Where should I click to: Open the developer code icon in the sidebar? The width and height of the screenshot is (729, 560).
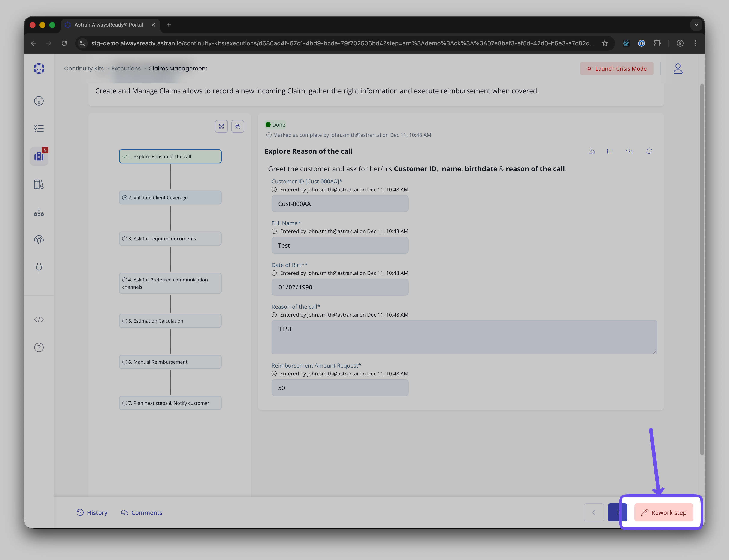39,319
